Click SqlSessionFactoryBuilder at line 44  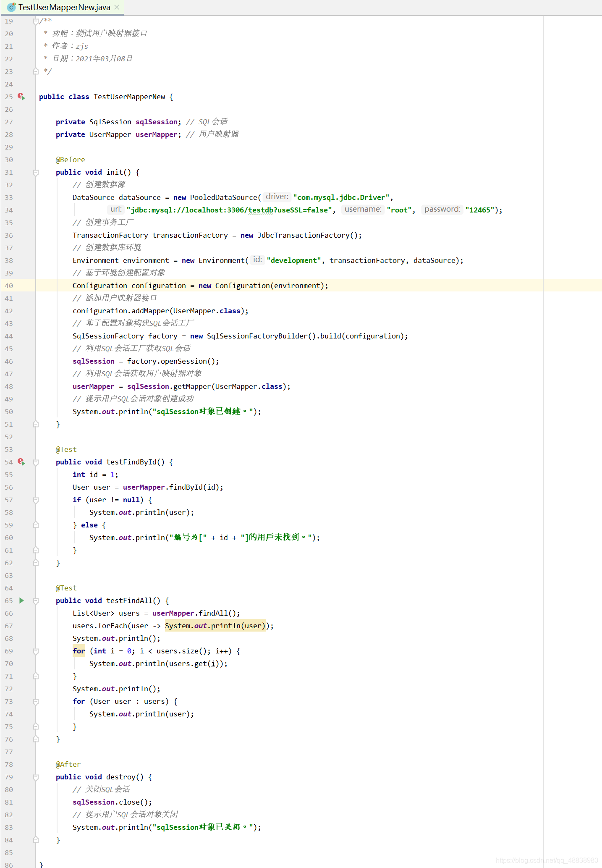(x=257, y=336)
